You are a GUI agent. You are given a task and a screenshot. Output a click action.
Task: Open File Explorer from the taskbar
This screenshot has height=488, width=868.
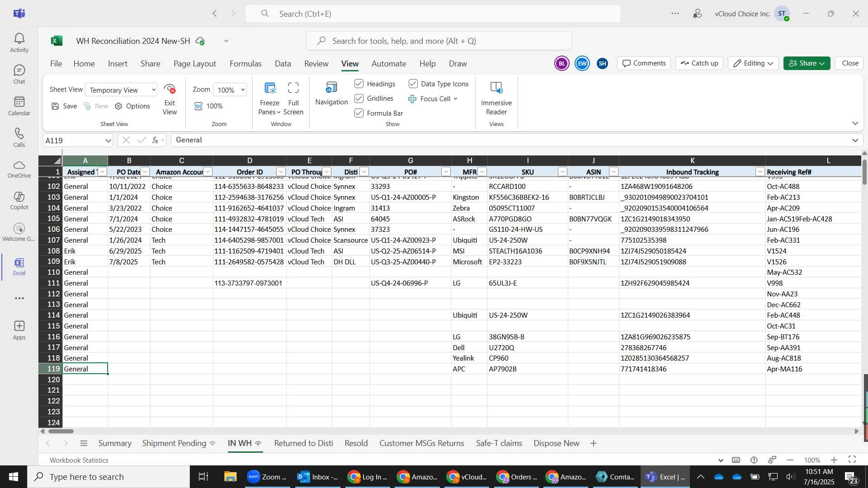231,477
